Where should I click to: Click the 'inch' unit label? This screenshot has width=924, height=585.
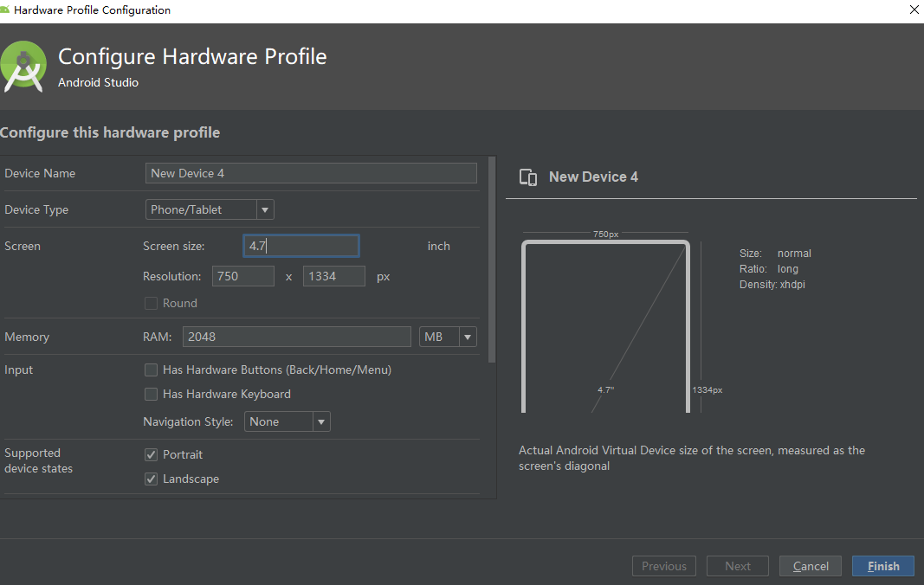438,247
